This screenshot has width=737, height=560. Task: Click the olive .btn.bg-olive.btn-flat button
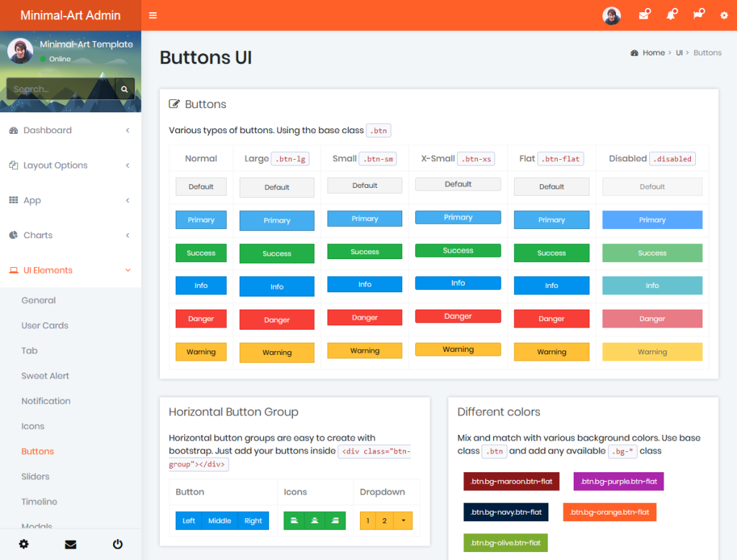[506, 543]
